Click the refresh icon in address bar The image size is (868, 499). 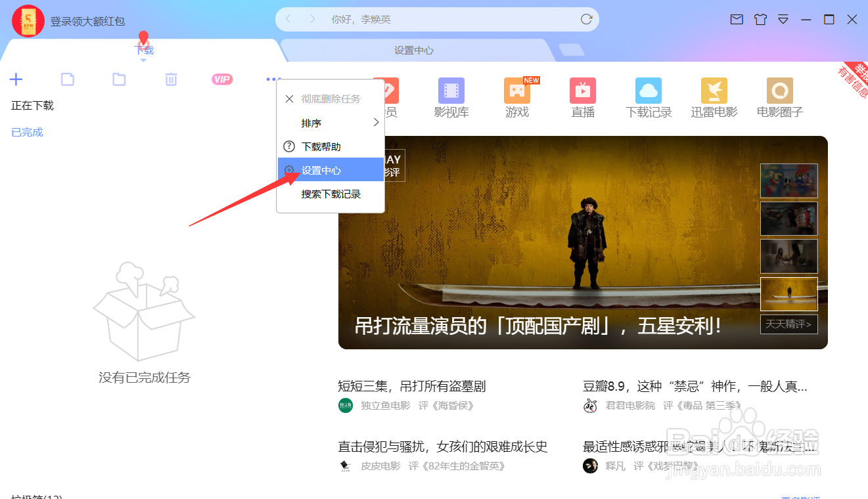pyautogui.click(x=587, y=19)
